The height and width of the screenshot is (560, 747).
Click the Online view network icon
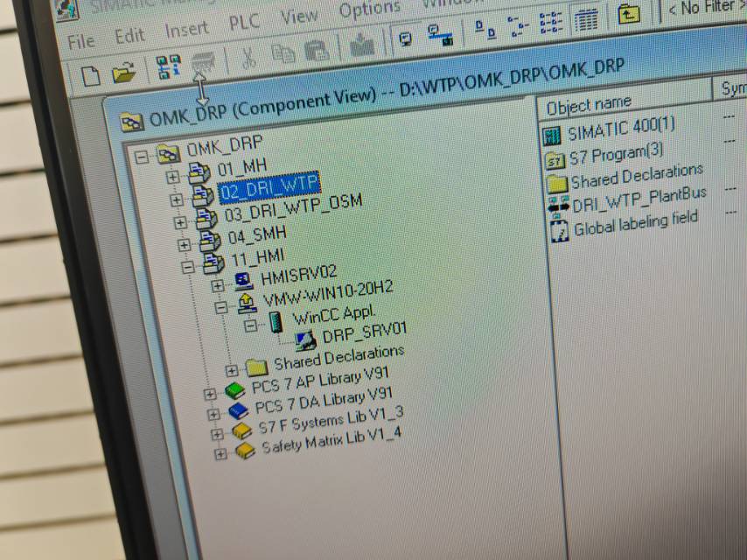[x=441, y=35]
